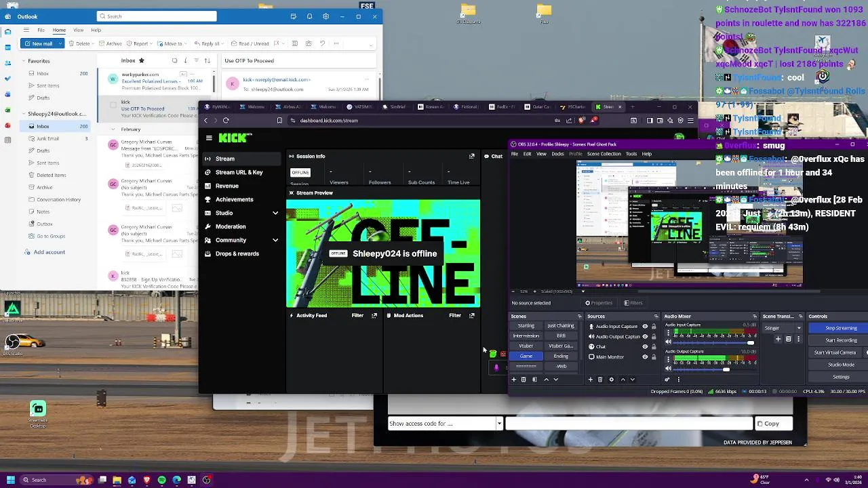Open Outlook notifications bell

[309, 16]
